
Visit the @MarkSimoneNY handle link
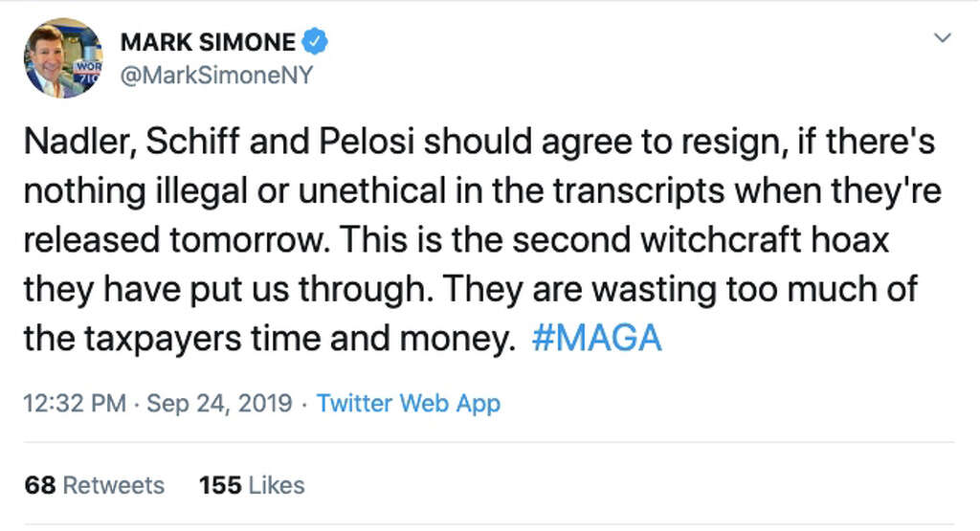[x=216, y=76]
